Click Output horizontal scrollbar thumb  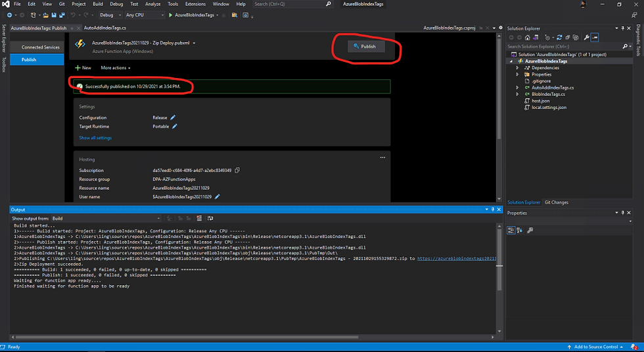tap(187, 338)
